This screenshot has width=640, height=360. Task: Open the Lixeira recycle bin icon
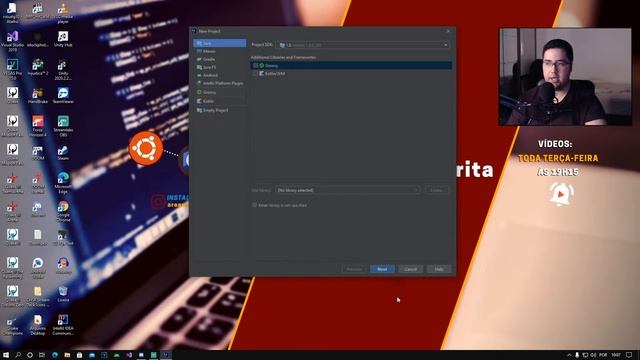[63, 294]
